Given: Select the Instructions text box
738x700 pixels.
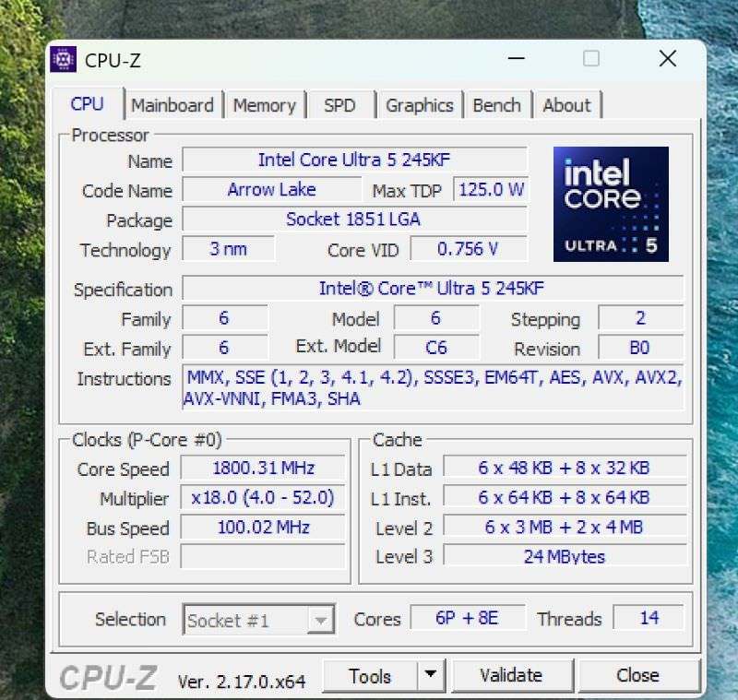Looking at the screenshot, I should coord(432,388).
